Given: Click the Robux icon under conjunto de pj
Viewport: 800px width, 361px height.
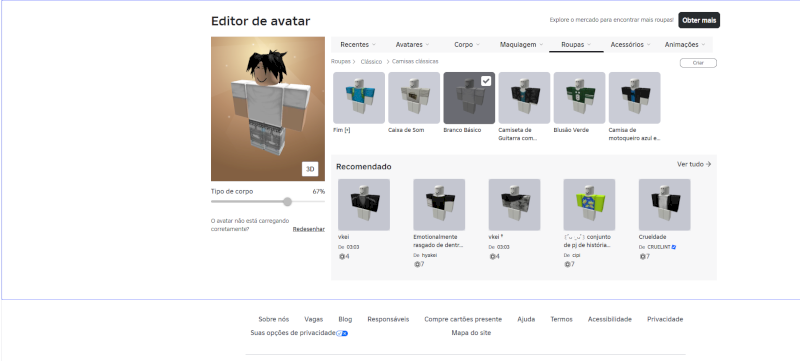Looking at the screenshot, I should (567, 264).
